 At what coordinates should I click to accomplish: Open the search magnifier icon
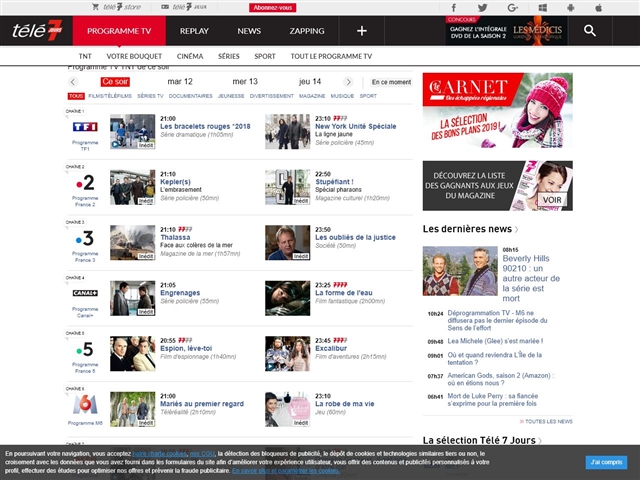[590, 31]
